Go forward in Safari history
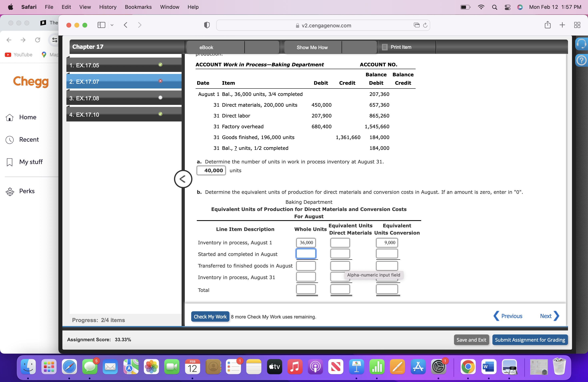Viewport: 588px width, 382px height. tap(140, 25)
